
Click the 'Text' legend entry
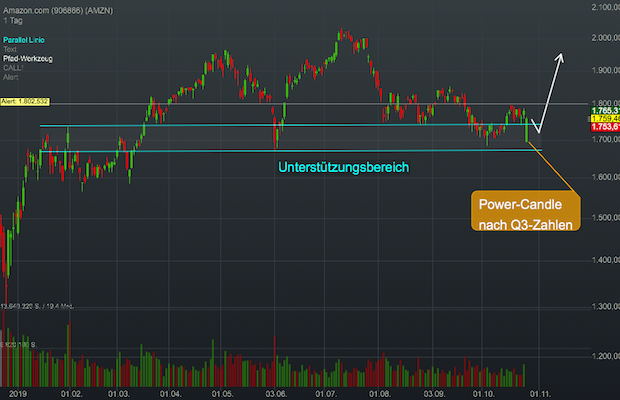10,49
